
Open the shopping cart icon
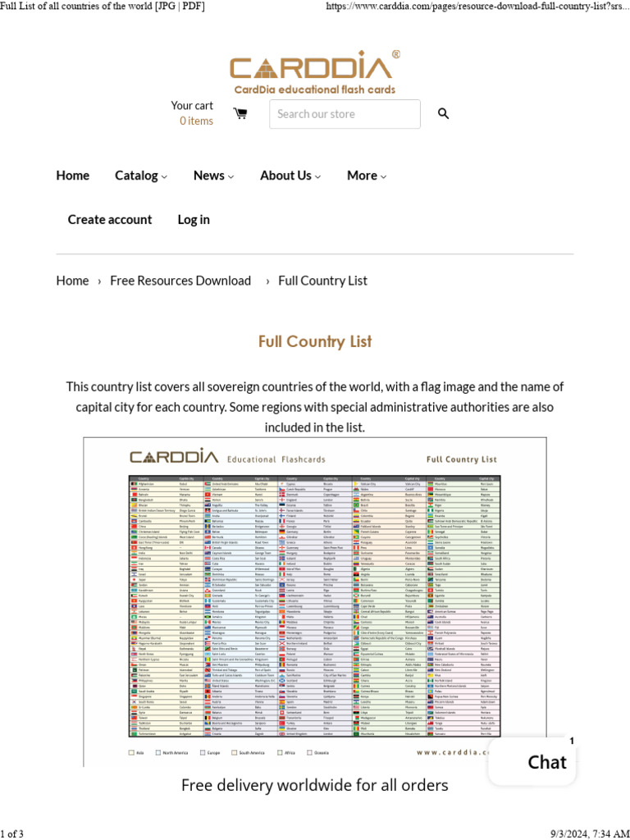click(240, 113)
